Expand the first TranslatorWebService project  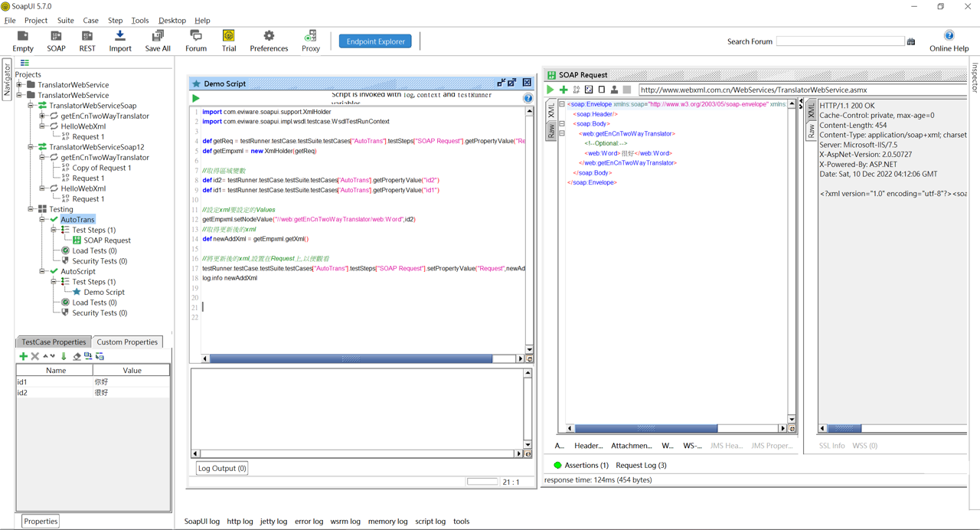click(20, 85)
